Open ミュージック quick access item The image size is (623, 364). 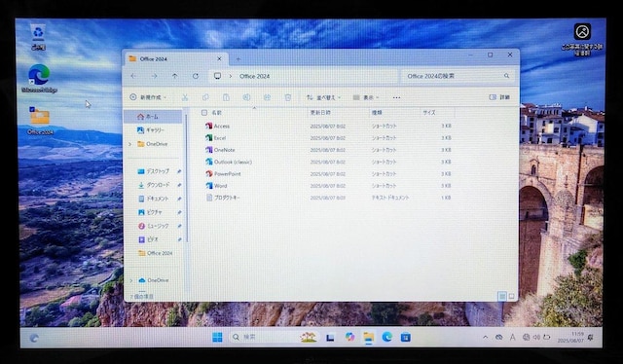click(154, 226)
